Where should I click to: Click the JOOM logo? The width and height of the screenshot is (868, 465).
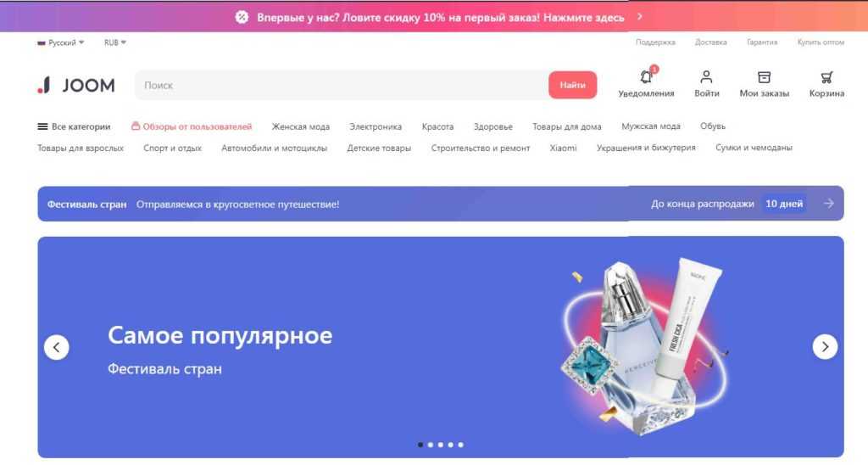pos(75,85)
